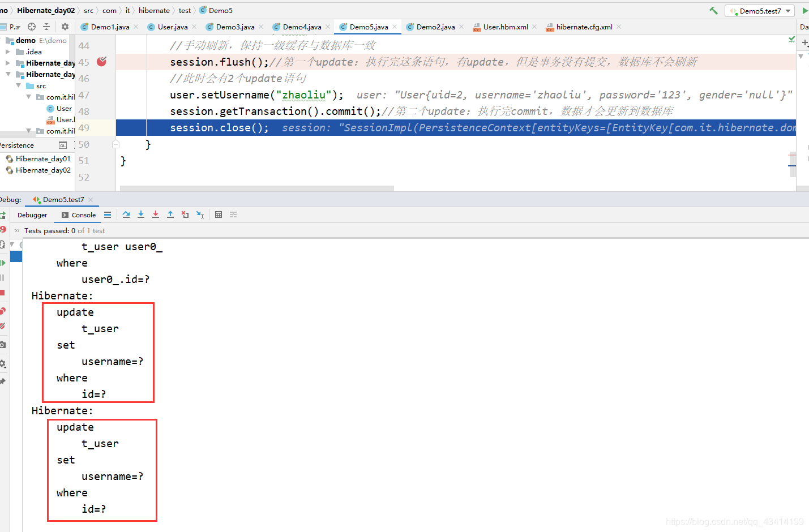
Task: Toggle breakpoint on line 45
Action: tap(102, 62)
